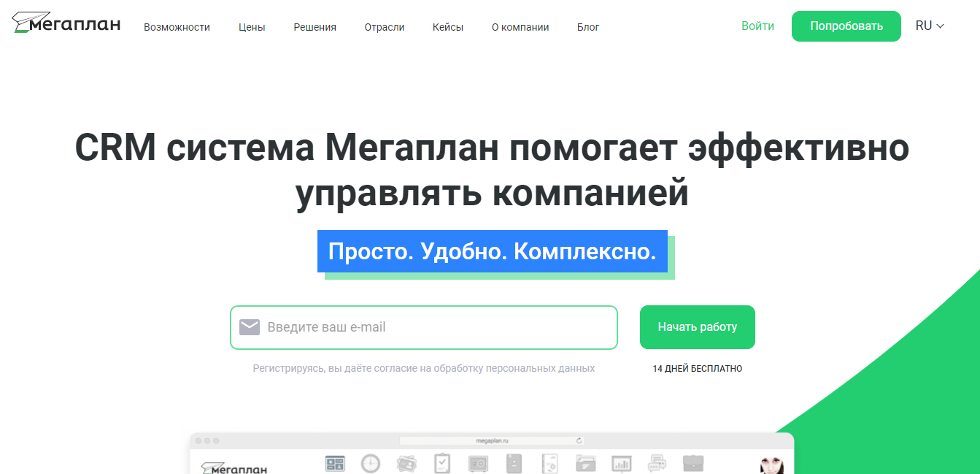Image resolution: width=980 pixels, height=474 pixels.
Task: Select the contact cards icon in the toolbar
Action: point(406,463)
